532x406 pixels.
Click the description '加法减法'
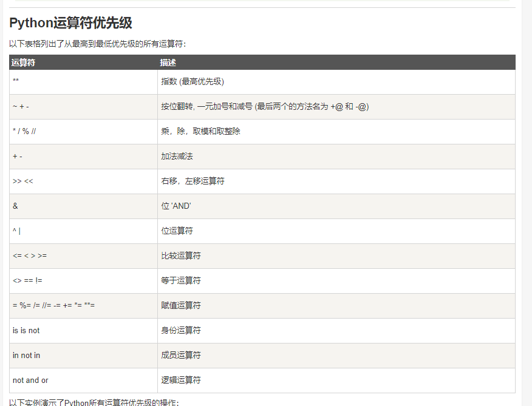pyautogui.click(x=177, y=157)
